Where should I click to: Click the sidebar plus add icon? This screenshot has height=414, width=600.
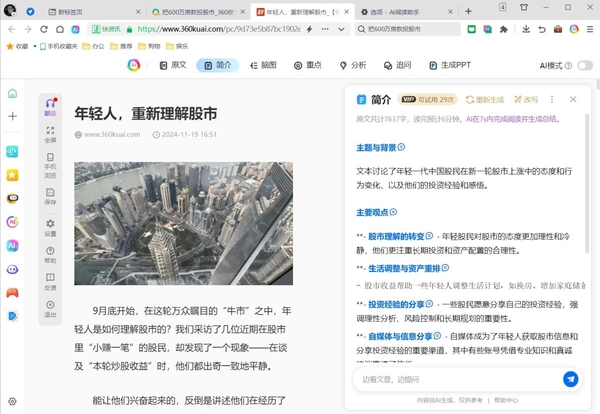13,116
